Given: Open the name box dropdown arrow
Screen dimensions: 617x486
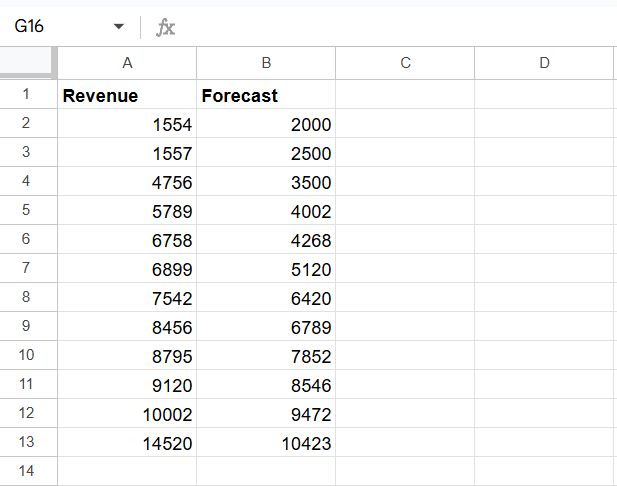Looking at the screenshot, I should [x=118, y=27].
